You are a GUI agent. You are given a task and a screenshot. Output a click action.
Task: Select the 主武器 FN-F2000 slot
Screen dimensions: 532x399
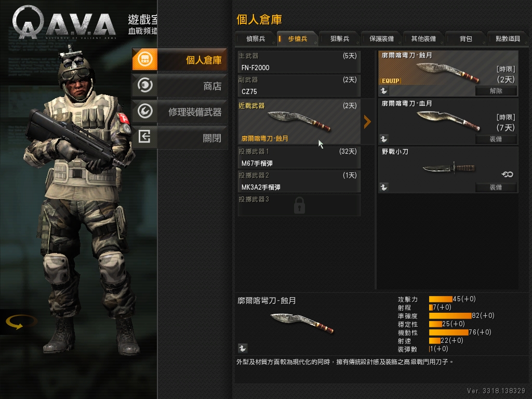tap(299, 62)
